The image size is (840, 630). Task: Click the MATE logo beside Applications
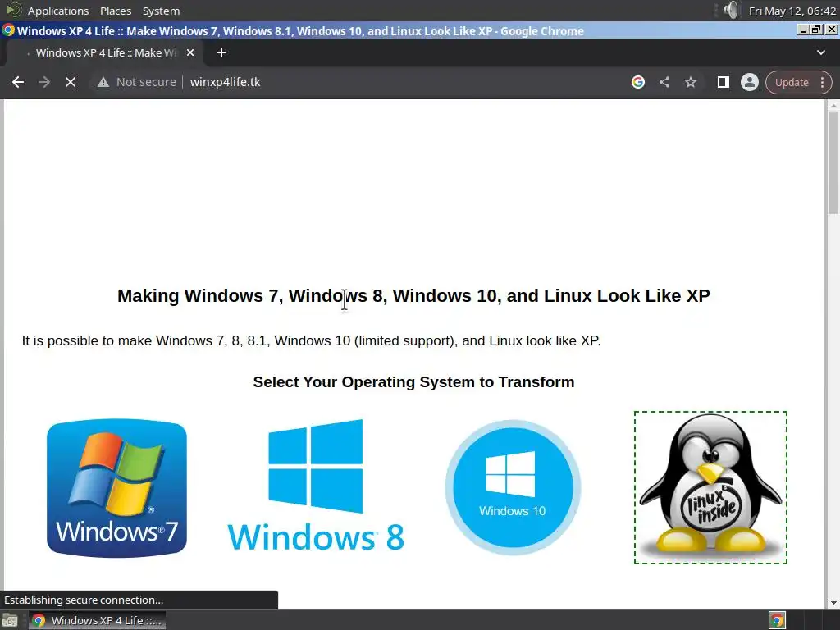(x=13, y=10)
